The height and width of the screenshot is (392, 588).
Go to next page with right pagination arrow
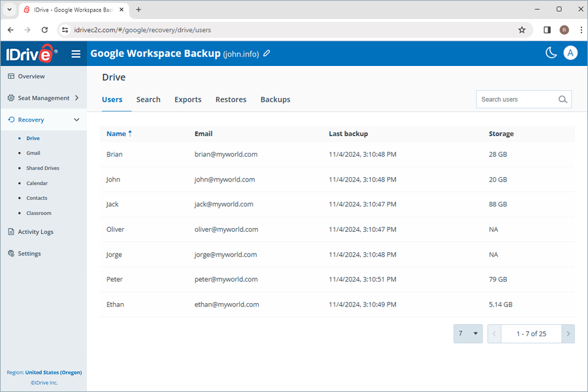pos(568,333)
